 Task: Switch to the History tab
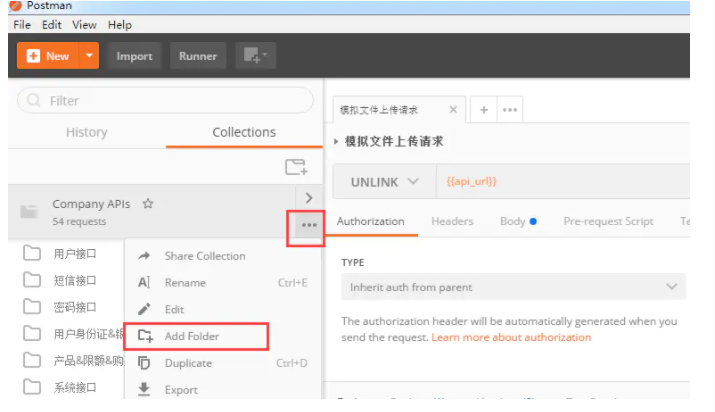point(87,132)
